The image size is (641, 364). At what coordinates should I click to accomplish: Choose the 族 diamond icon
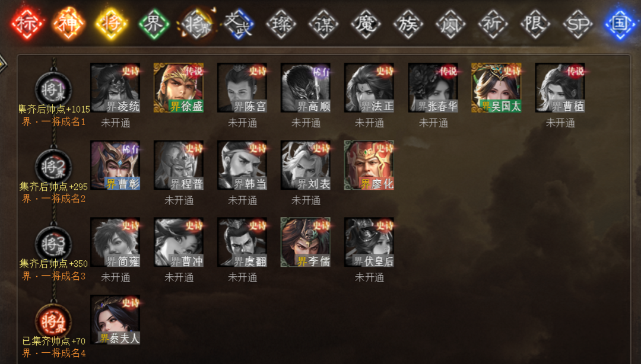click(408, 24)
